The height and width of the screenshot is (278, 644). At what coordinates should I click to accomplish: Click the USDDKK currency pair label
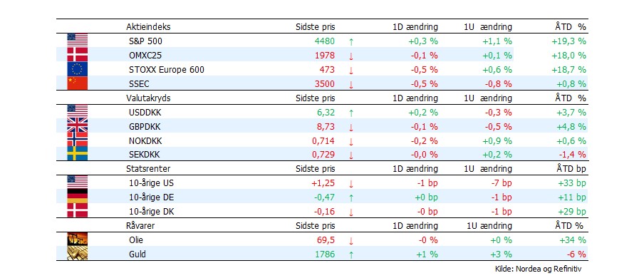point(145,113)
